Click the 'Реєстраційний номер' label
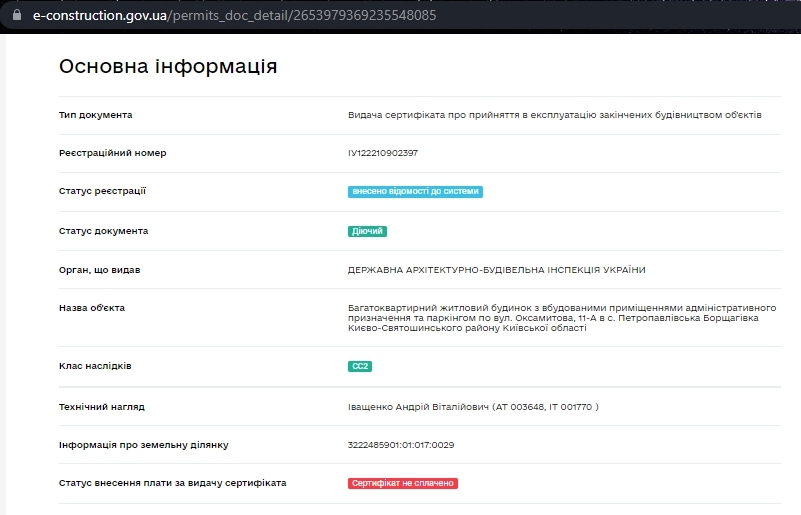 point(112,153)
